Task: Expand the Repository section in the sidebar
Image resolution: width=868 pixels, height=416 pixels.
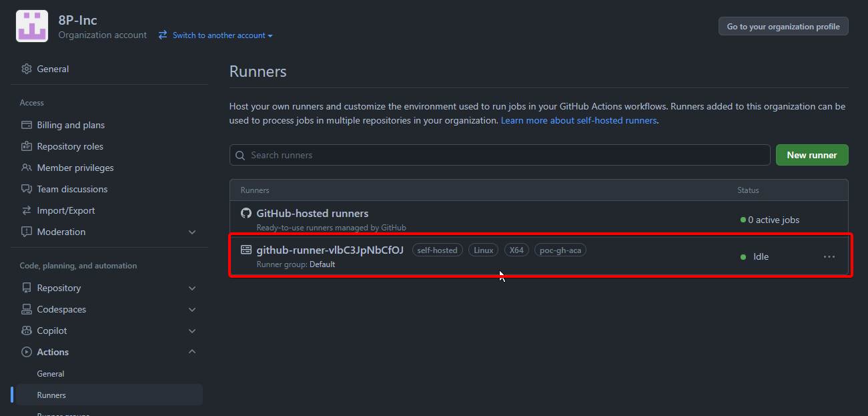Action: point(192,288)
